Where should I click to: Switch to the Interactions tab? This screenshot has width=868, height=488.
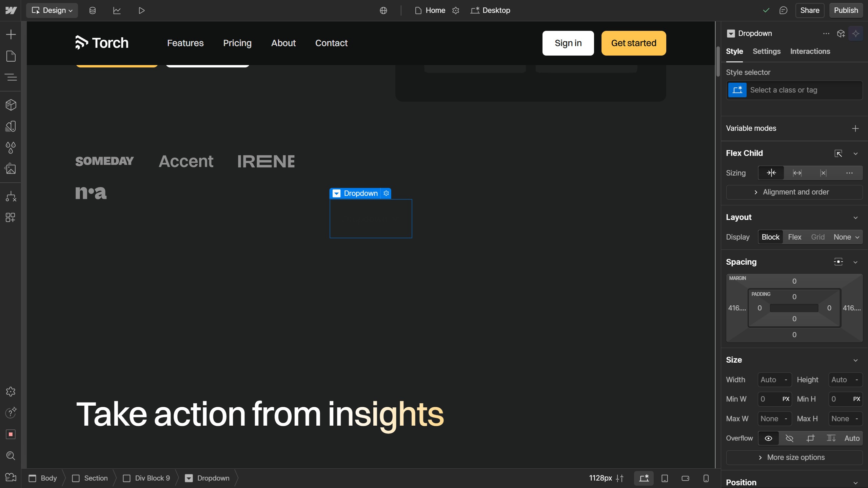pos(810,51)
